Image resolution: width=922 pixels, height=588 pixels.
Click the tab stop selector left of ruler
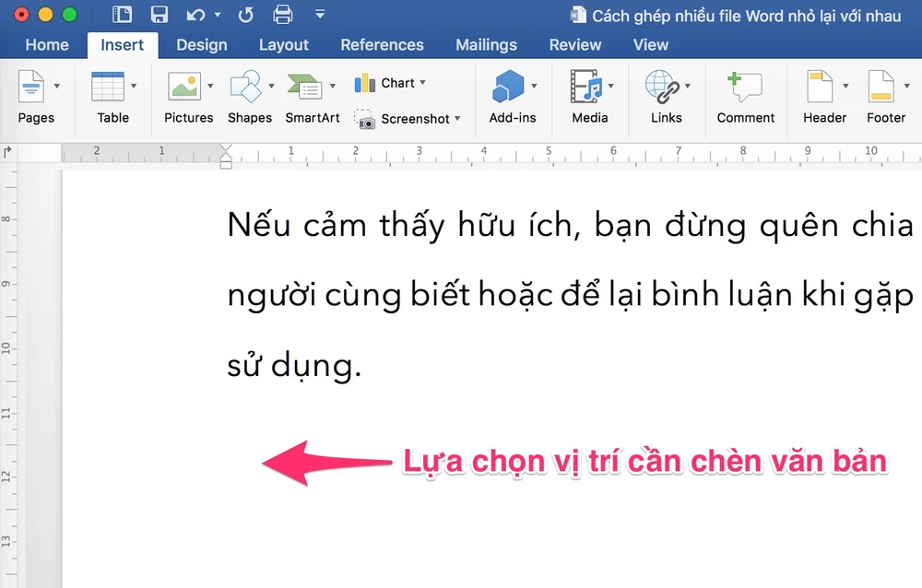[8, 151]
